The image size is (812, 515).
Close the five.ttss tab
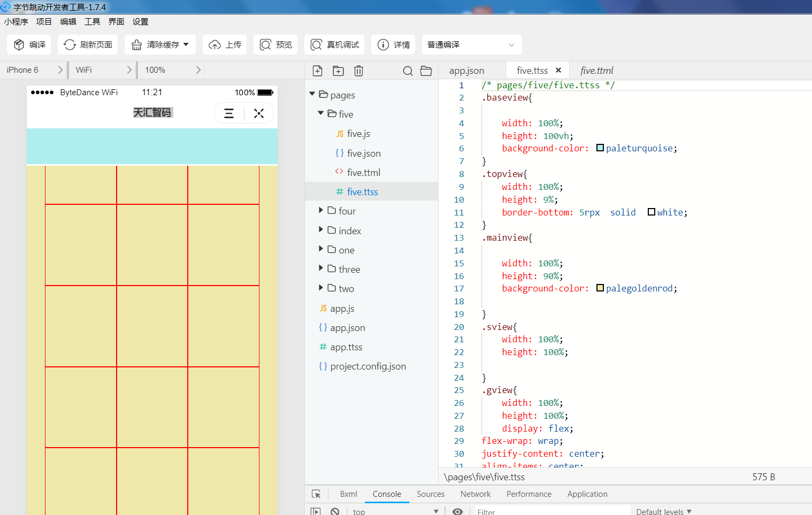tap(558, 70)
